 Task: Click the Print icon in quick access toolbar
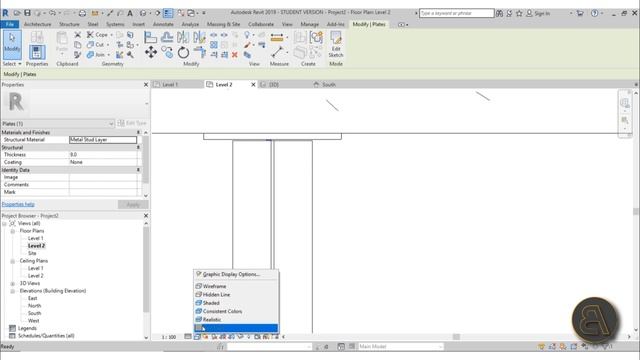[x=82, y=13]
